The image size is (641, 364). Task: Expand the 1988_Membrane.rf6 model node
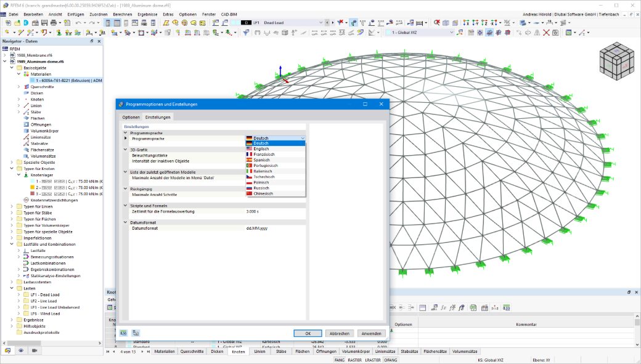(x=5, y=55)
